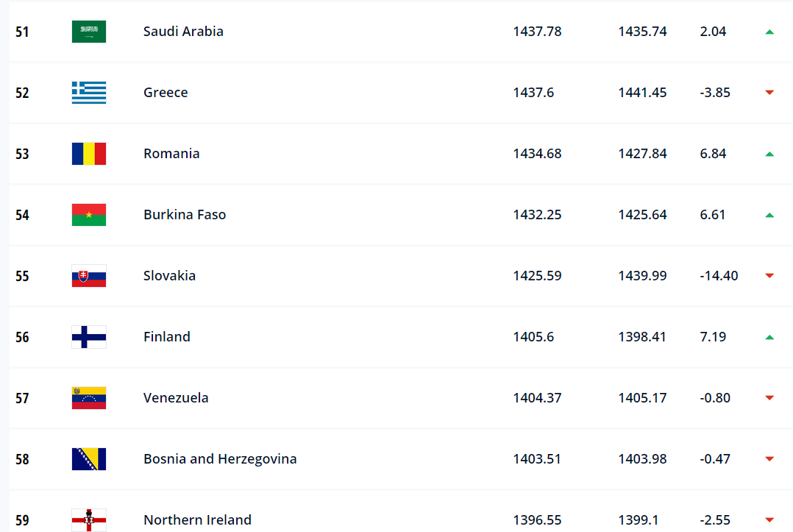Select Venezuela's total points 1404.37
Image resolution: width=793 pixels, height=532 pixels.
(x=537, y=398)
